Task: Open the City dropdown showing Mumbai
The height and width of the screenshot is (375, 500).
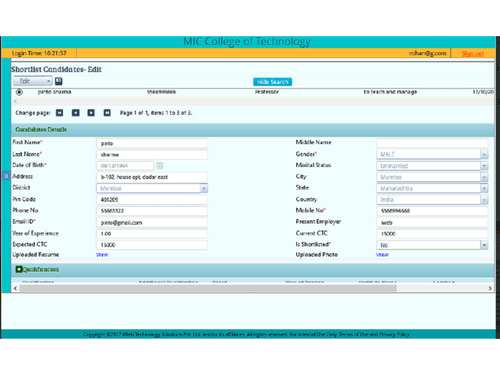Action: tap(432, 177)
